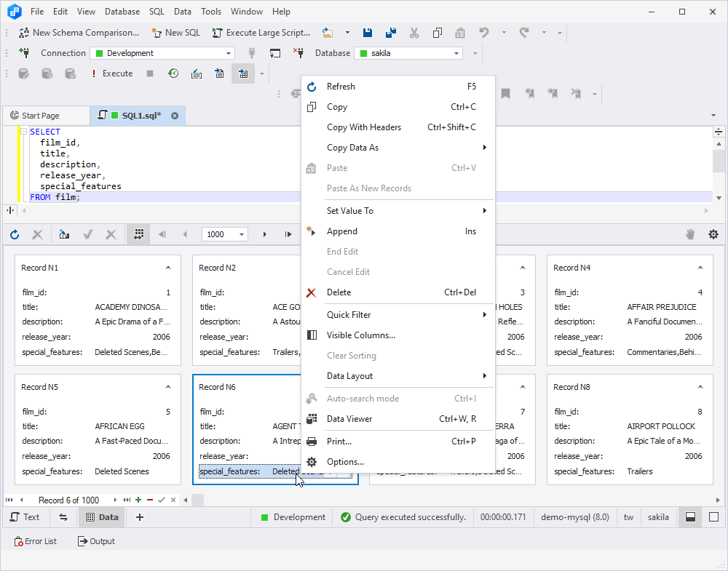728x571 pixels.
Task: Open Connection Development dropdown
Action: 228,53
